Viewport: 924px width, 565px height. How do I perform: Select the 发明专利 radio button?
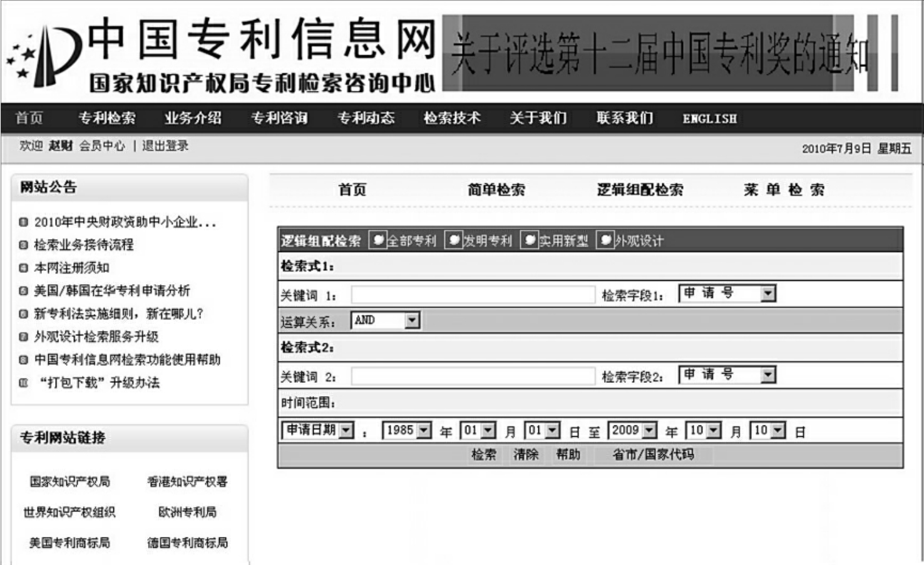(453, 240)
